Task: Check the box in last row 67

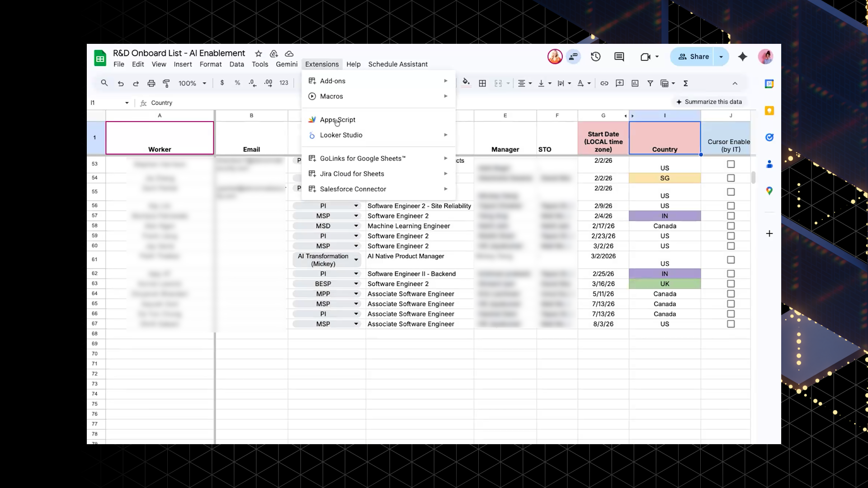Action: [731, 324]
